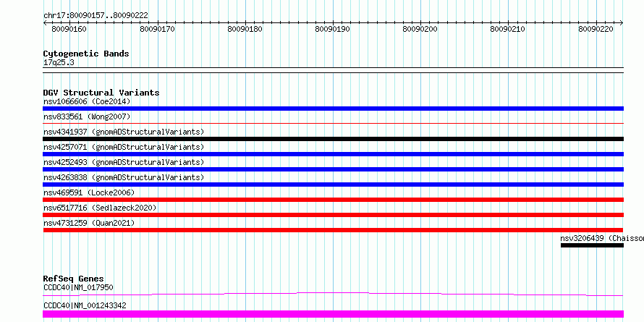Click the Cytogenetic Bands track title
This screenshot has width=644, height=322.
click(86, 54)
